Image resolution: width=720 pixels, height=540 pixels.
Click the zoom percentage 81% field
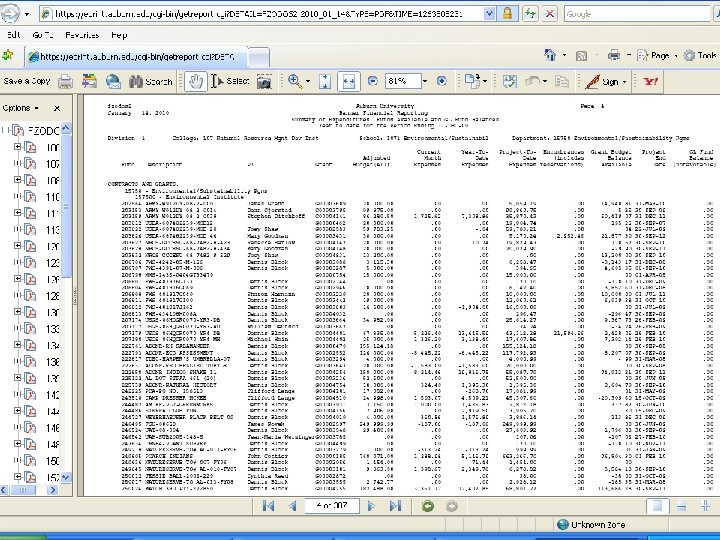tap(403, 81)
